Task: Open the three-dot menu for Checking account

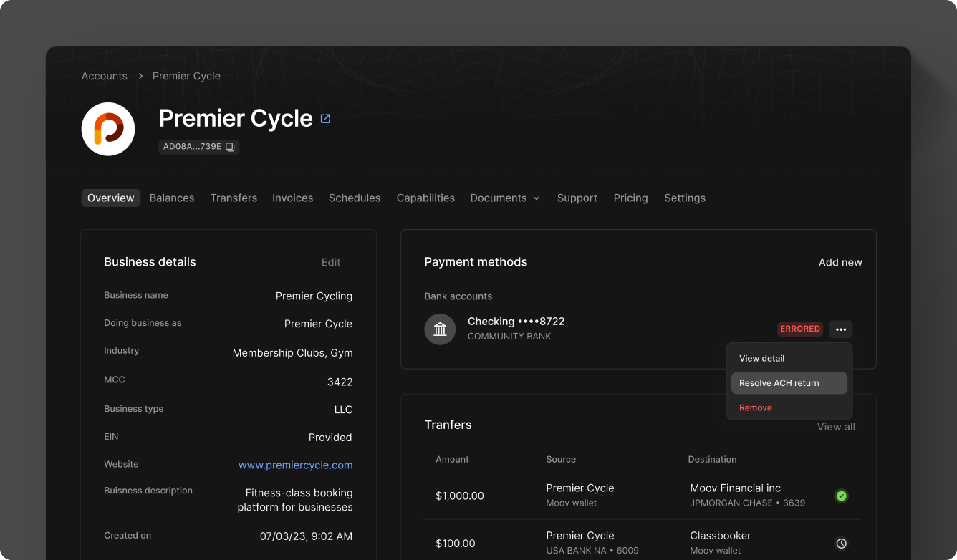Action: [x=841, y=329]
